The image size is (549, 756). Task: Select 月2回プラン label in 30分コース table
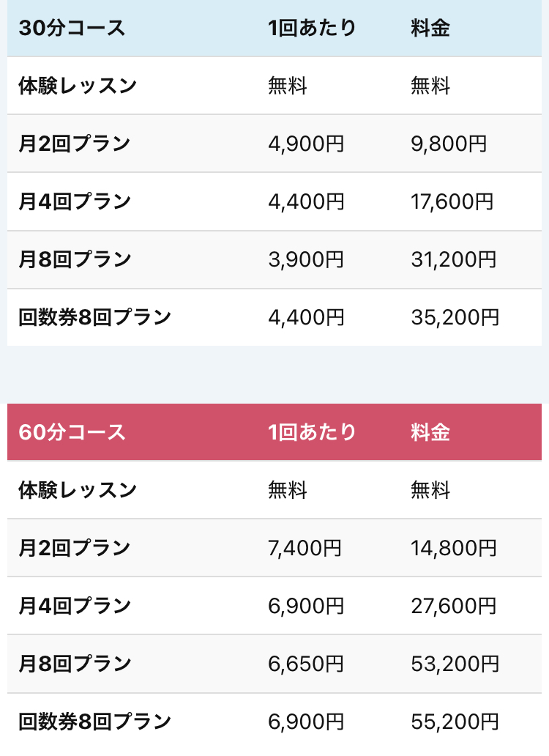(x=74, y=144)
